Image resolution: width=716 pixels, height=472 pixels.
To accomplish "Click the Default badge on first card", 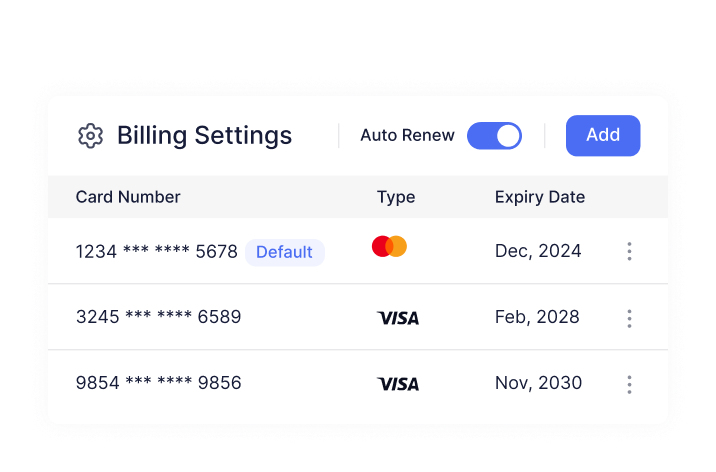I will point(284,252).
